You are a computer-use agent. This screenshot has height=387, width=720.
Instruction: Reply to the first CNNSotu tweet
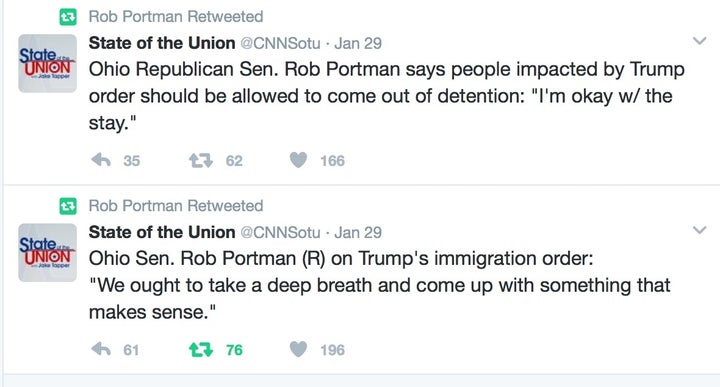click(101, 160)
